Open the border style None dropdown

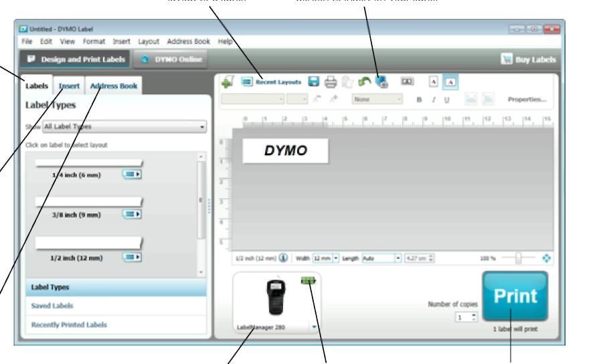(x=377, y=99)
